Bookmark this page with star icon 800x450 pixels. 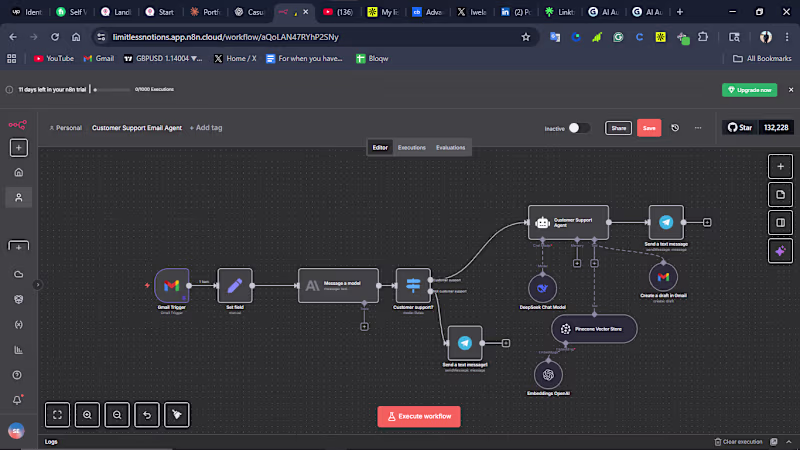[x=526, y=37]
